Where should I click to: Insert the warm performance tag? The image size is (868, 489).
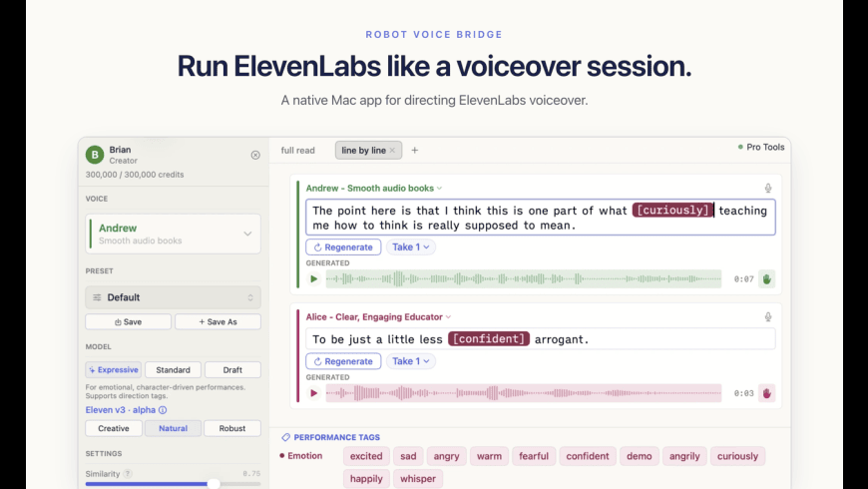tap(489, 456)
